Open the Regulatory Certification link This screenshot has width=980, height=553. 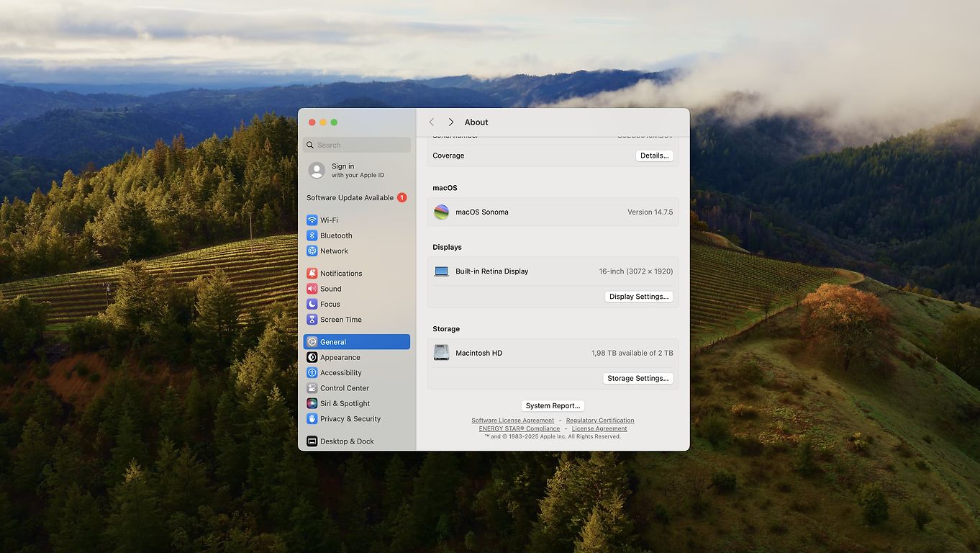600,421
